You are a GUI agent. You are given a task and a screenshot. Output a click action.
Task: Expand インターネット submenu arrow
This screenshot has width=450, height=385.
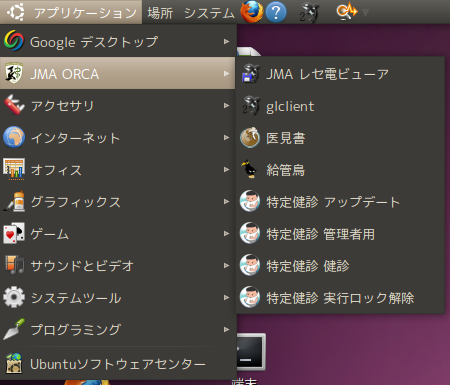point(227,137)
